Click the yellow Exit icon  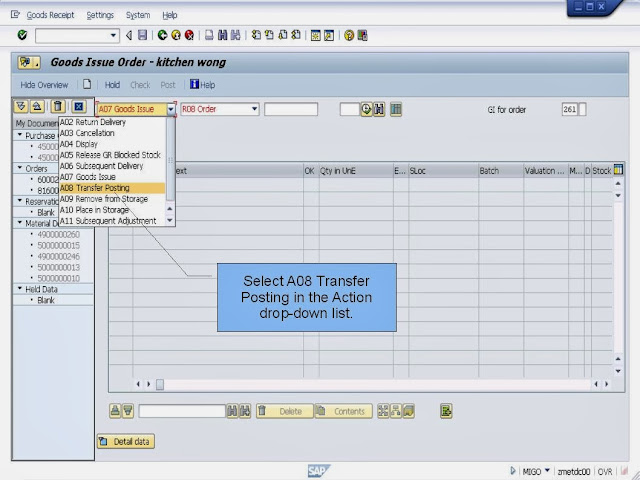point(176,36)
